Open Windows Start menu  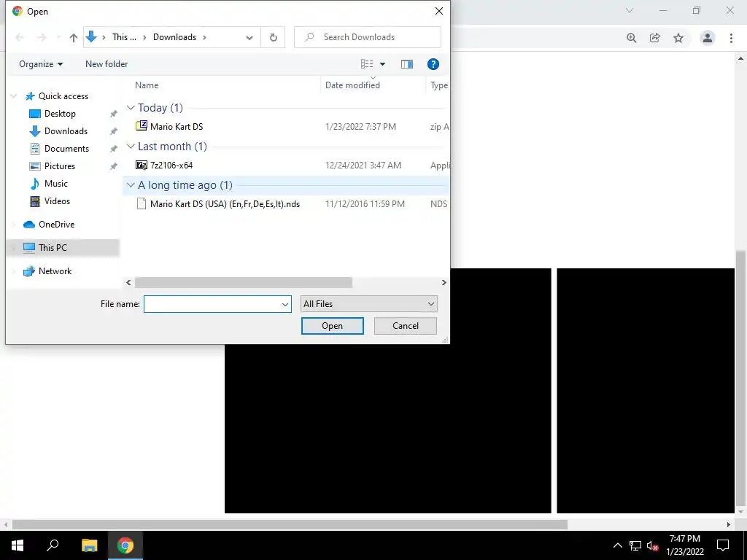click(x=18, y=545)
